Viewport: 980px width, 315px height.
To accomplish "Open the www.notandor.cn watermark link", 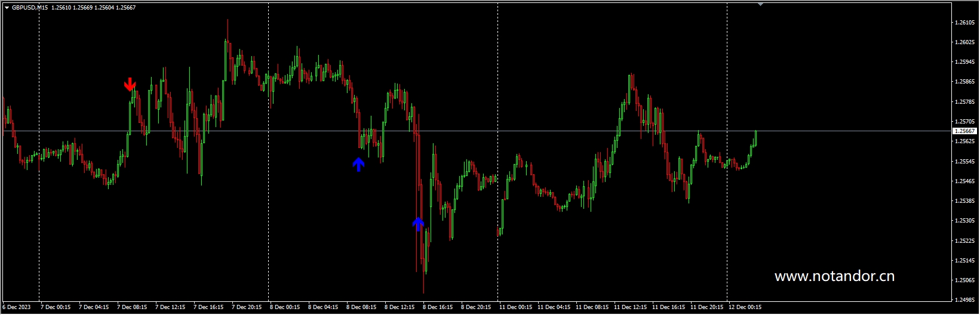I will tap(834, 276).
